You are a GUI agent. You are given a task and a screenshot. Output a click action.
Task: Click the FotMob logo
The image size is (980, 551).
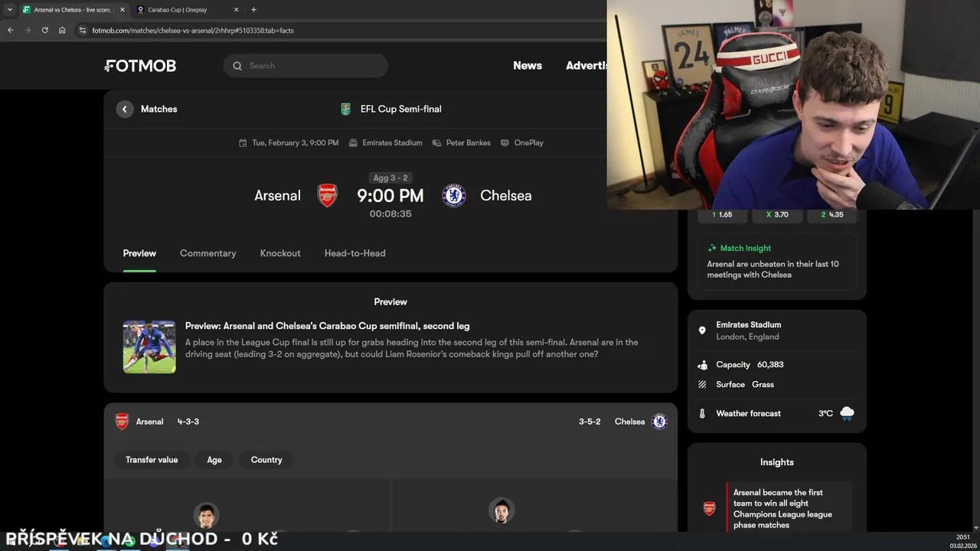141,66
